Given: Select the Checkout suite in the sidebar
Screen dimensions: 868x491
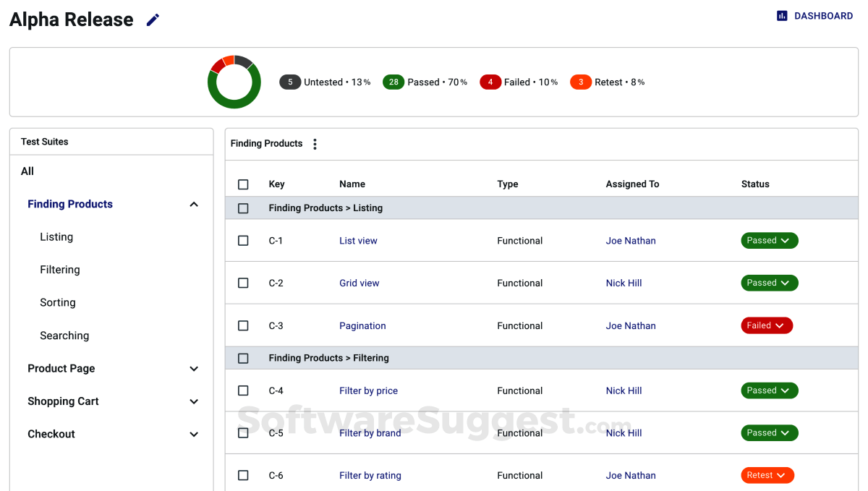Looking at the screenshot, I should click(x=51, y=434).
